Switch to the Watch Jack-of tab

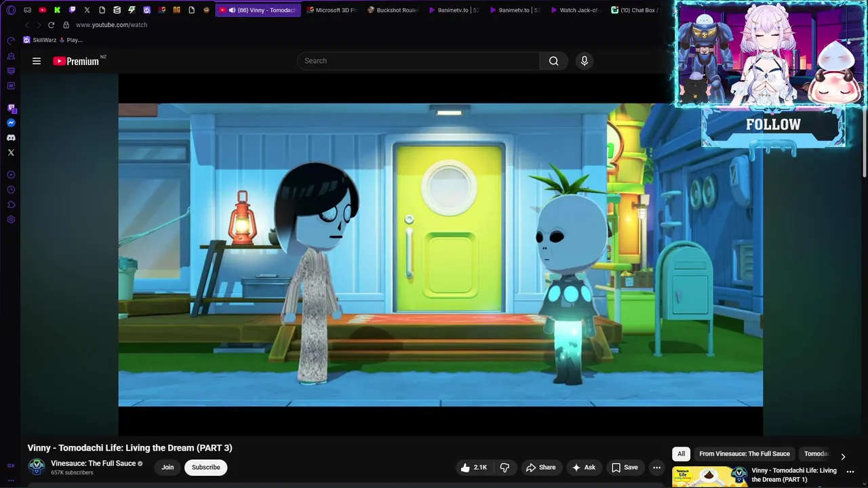(576, 10)
